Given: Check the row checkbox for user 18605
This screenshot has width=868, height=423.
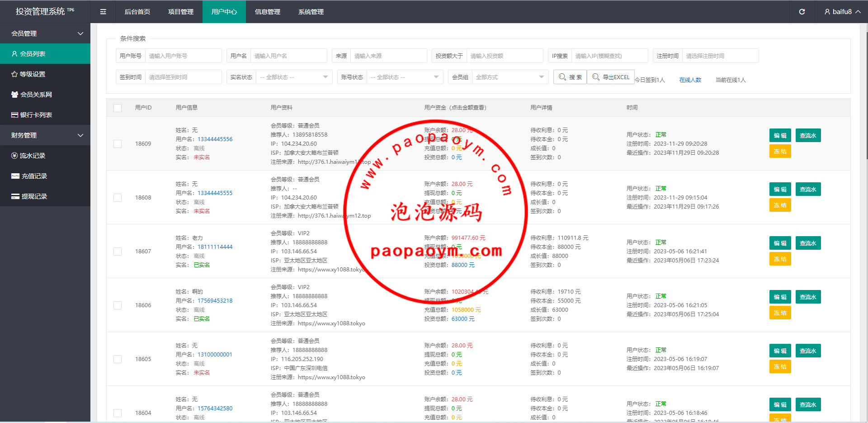Looking at the screenshot, I should coord(118,359).
